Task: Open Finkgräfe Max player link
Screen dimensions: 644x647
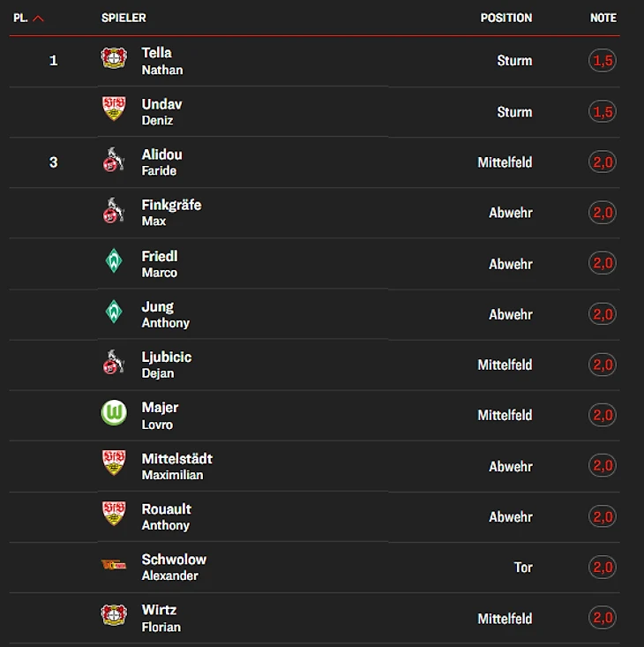Action: point(171,212)
